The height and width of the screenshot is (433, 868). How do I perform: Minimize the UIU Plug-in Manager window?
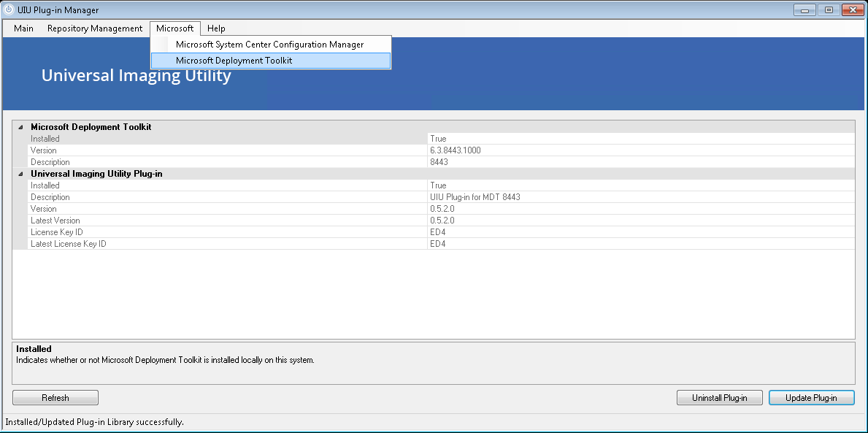(x=804, y=10)
